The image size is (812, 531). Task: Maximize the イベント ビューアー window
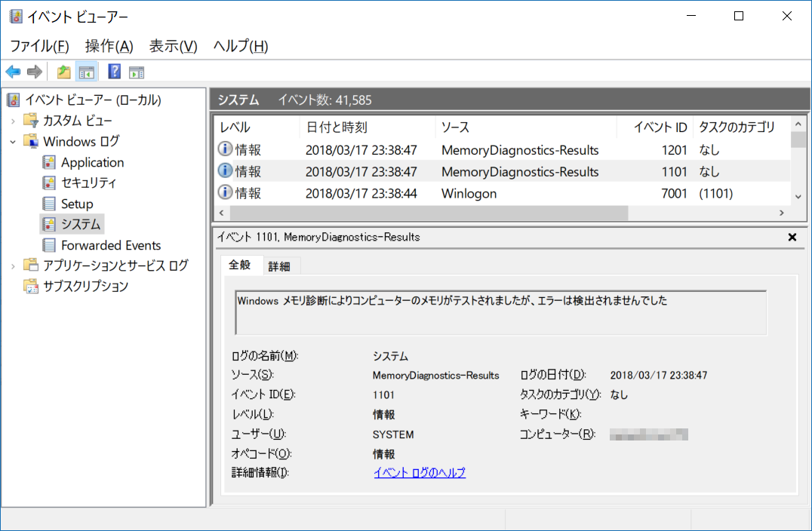(x=739, y=16)
